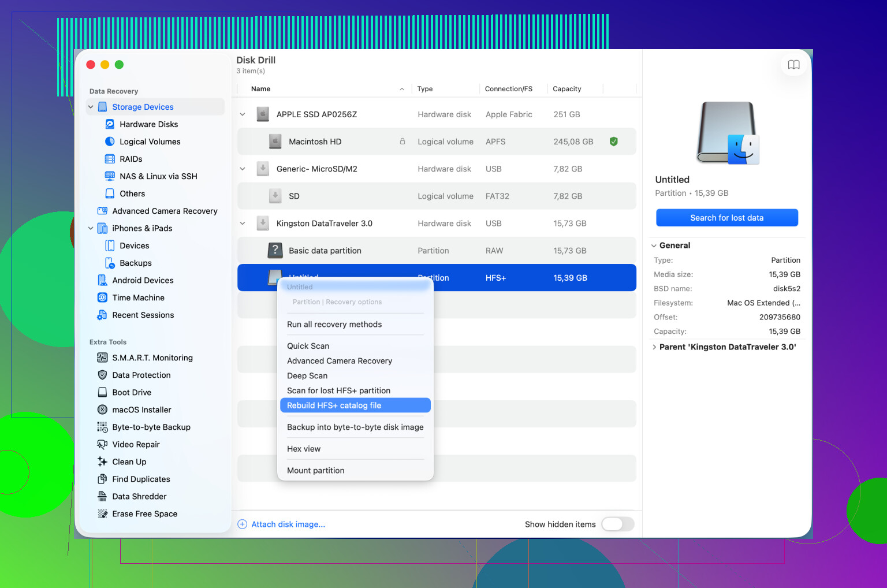The height and width of the screenshot is (588, 887).
Task: Open Find Duplicates tool
Action: (x=133, y=479)
